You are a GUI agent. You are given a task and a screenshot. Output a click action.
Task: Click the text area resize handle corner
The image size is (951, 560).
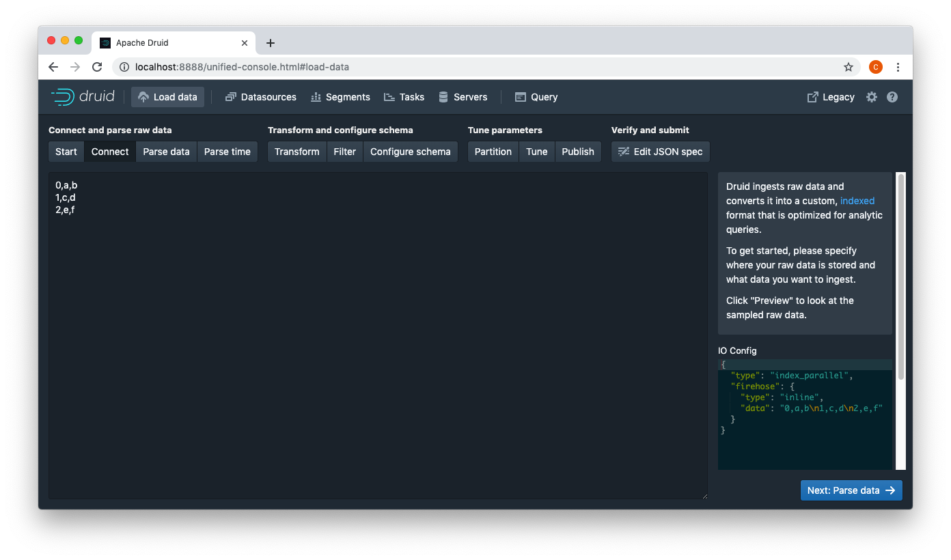click(704, 496)
